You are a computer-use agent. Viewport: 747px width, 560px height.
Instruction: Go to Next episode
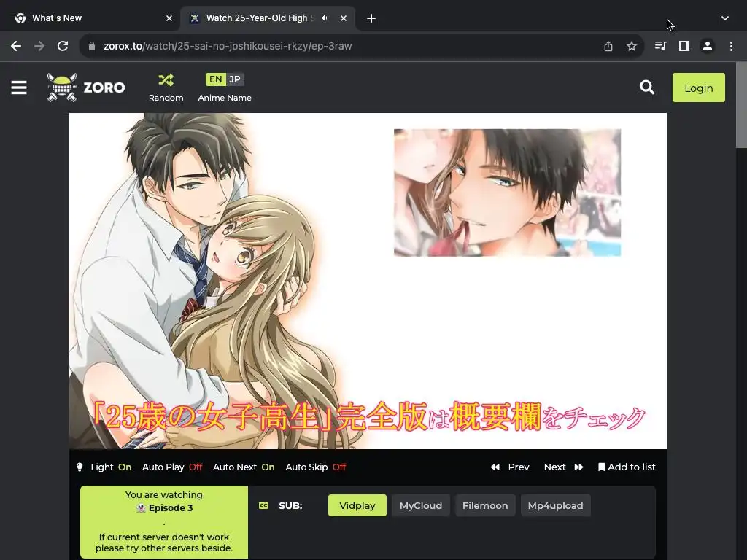pos(564,467)
